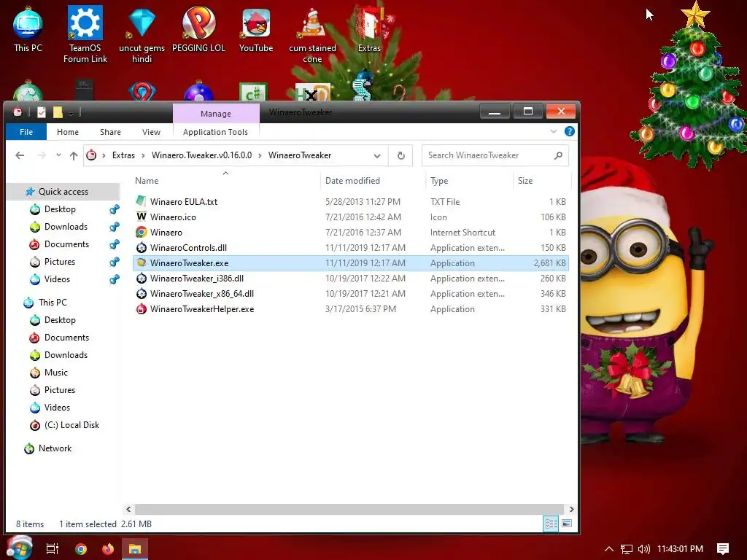747x560 pixels.
Task: Open TeamOS Forum Link desktop shortcut
Action: click(x=85, y=35)
